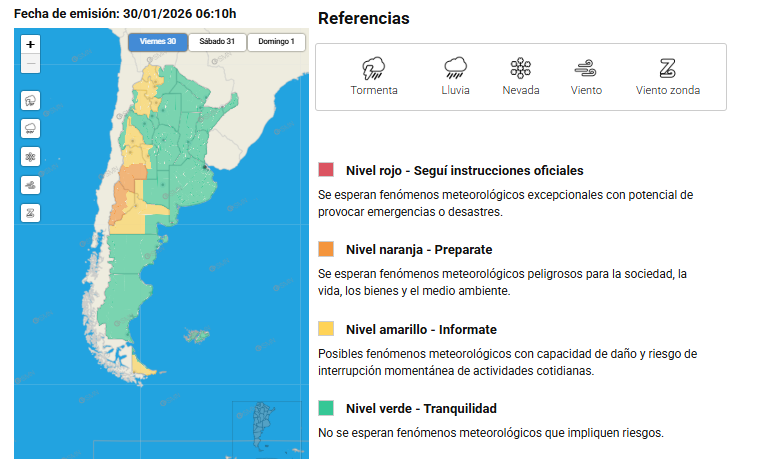Filter map by Nevada alerts button
Viewport: 770px width, 459px height.
30,157
